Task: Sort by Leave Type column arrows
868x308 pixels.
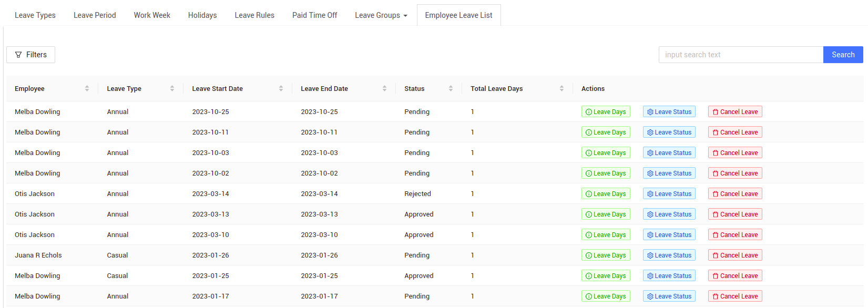Action: [172, 89]
